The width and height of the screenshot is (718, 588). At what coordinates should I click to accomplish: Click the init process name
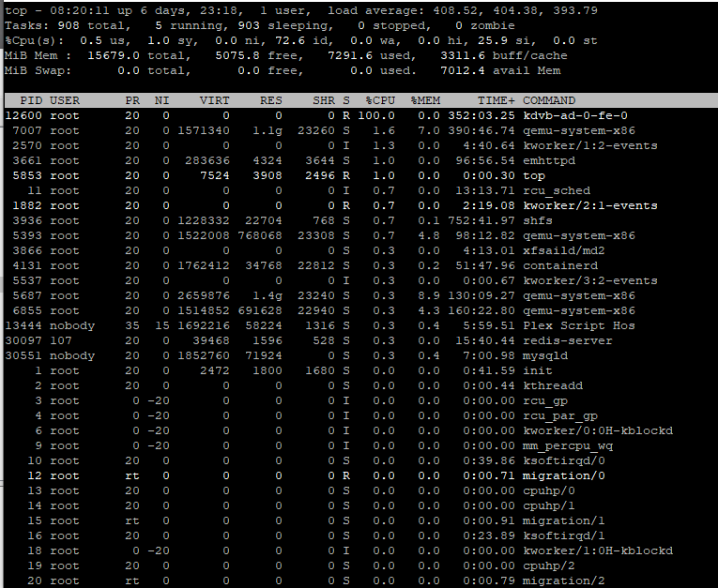(x=538, y=371)
